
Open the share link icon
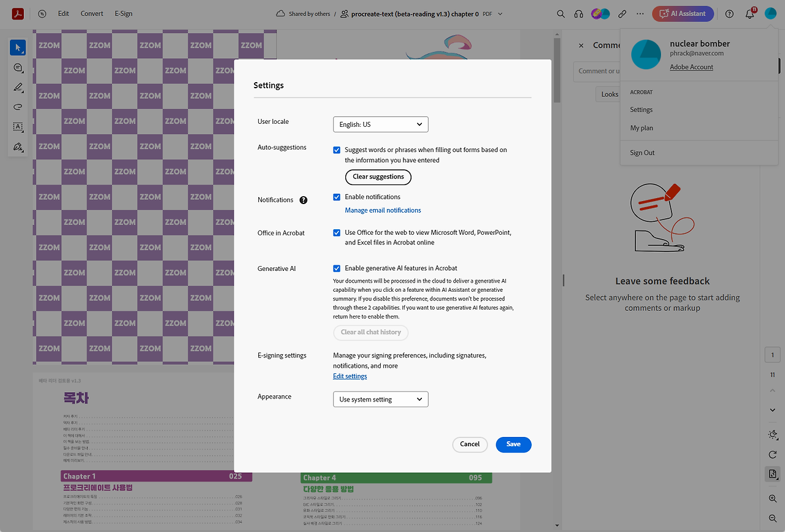pos(622,13)
